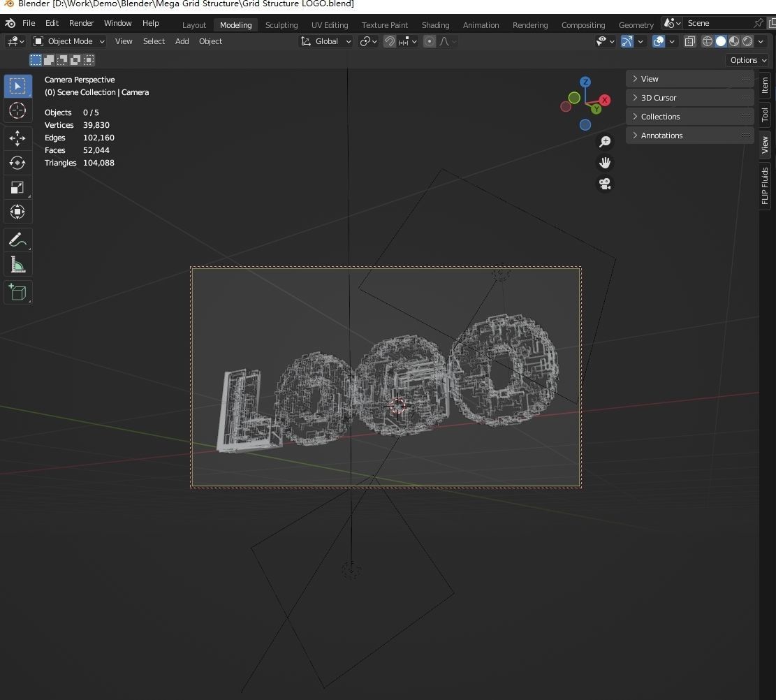Image resolution: width=776 pixels, height=700 pixels.
Task: Open the editor type dropdown
Action: click(x=15, y=42)
